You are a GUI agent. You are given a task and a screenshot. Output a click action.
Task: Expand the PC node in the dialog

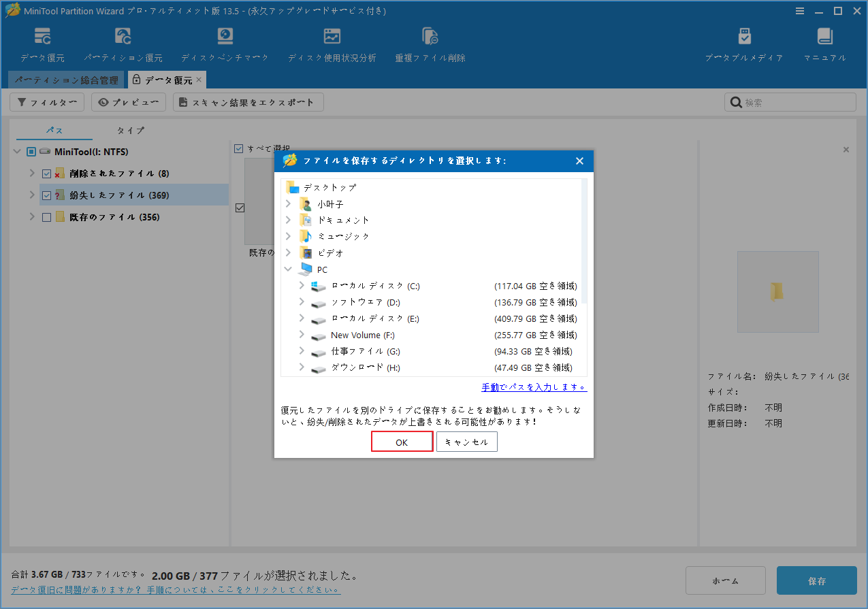[x=287, y=269]
